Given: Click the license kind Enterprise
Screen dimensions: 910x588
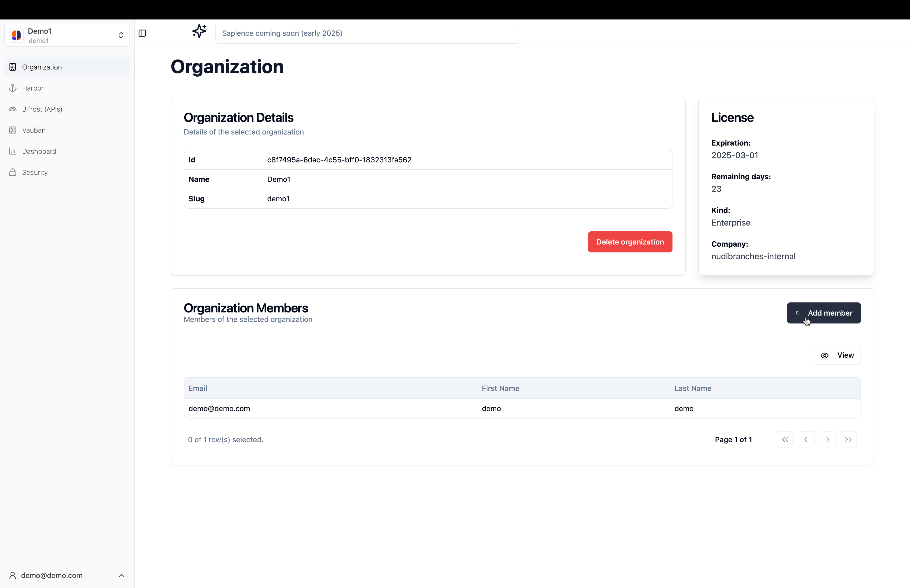Looking at the screenshot, I should point(731,223).
